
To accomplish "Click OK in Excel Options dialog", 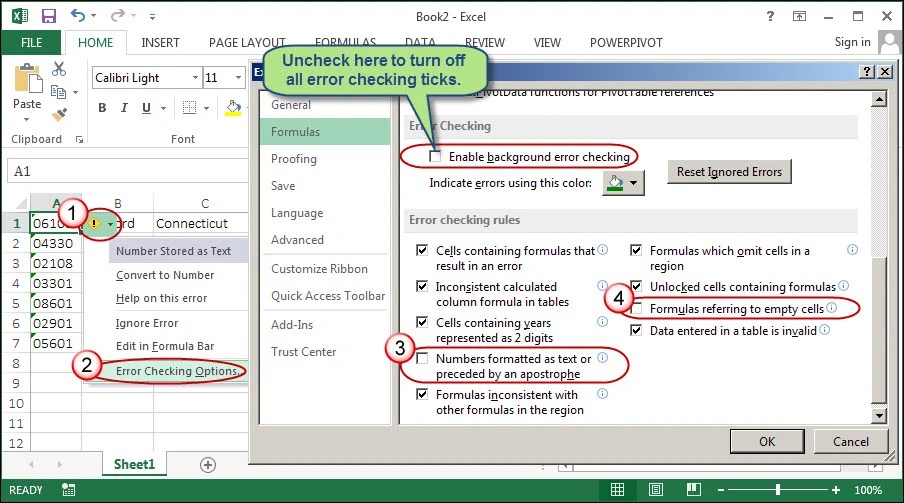I will tap(767, 441).
